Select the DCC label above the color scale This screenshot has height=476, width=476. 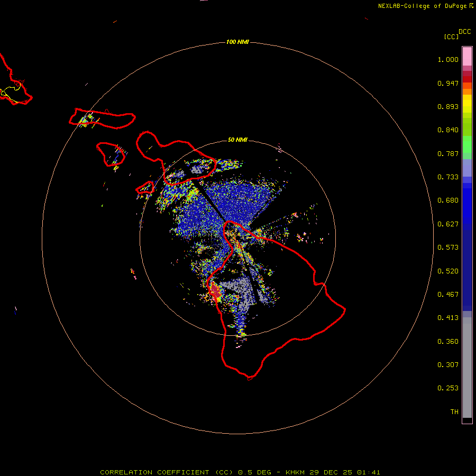point(464,32)
